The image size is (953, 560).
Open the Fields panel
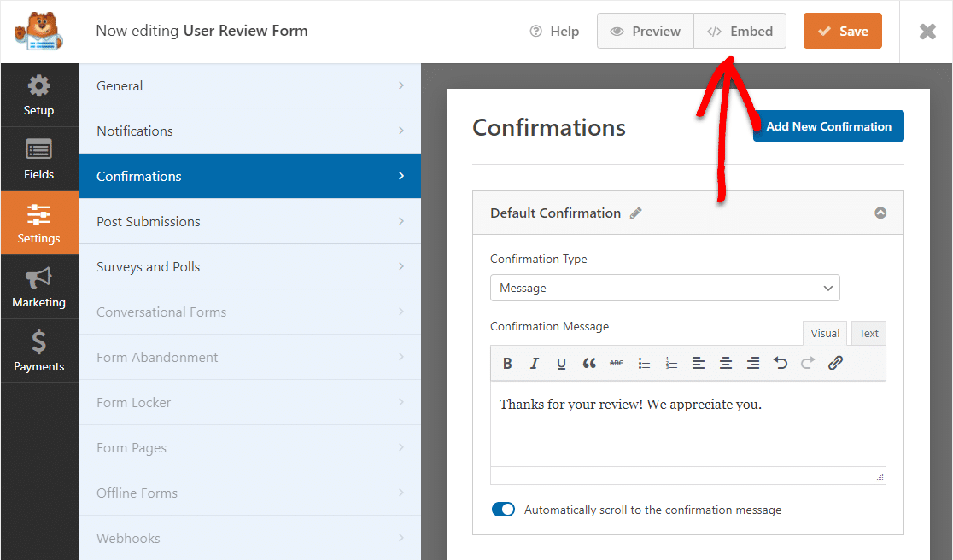[x=39, y=159]
